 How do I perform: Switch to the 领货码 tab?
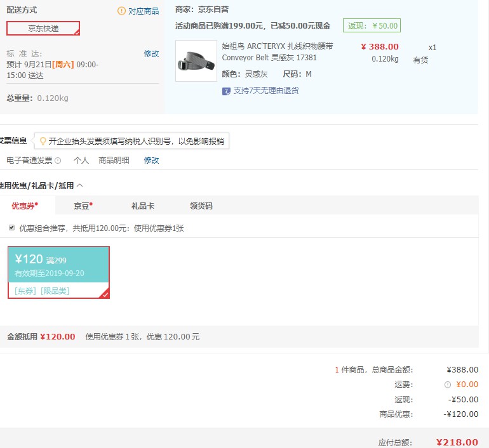201,206
